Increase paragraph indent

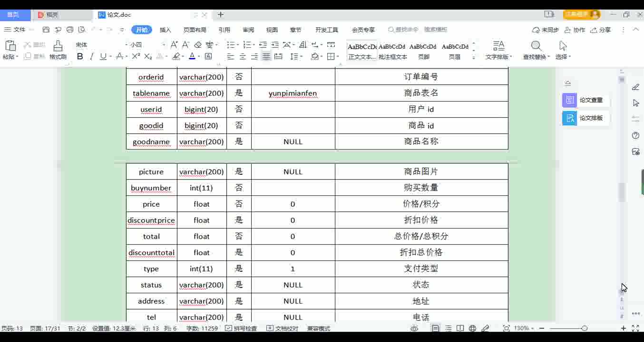(x=275, y=45)
